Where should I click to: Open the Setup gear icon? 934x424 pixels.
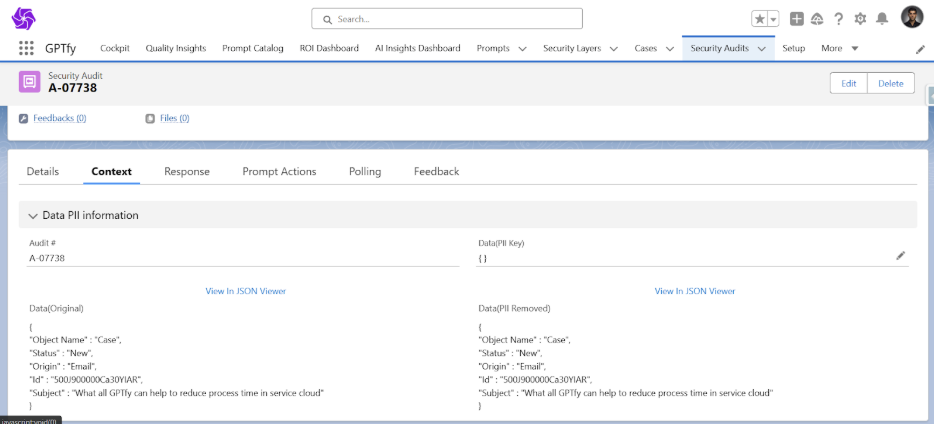point(860,19)
